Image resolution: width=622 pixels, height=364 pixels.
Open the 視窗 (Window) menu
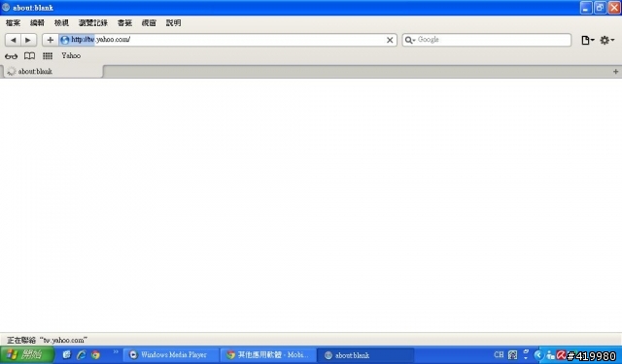149,23
